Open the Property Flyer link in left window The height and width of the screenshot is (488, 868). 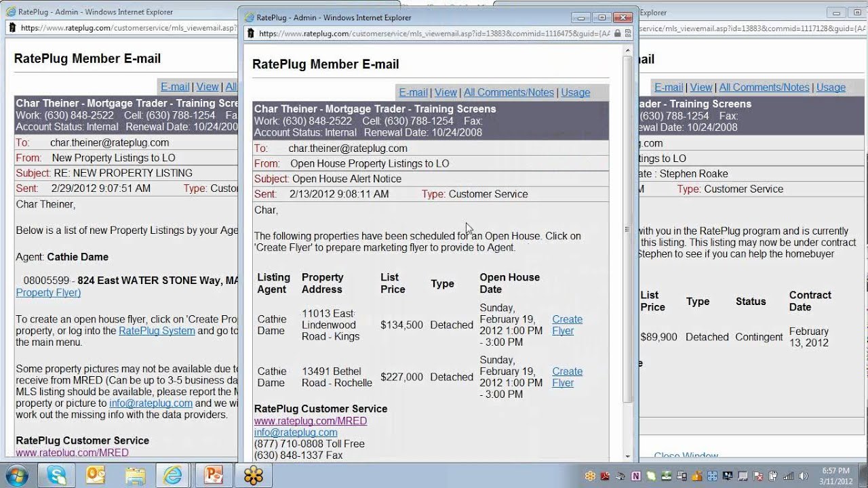(x=48, y=292)
